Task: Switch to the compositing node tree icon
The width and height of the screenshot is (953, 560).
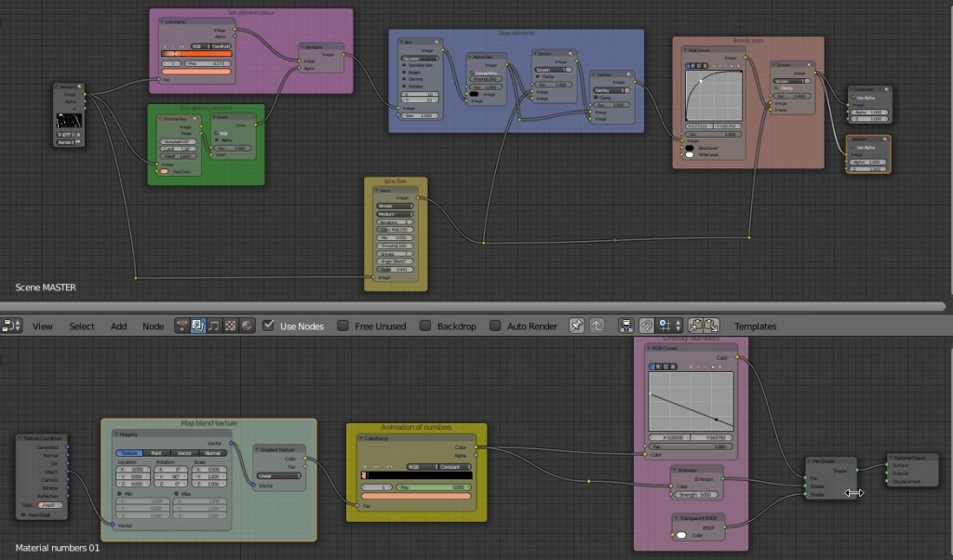Action: point(197,326)
